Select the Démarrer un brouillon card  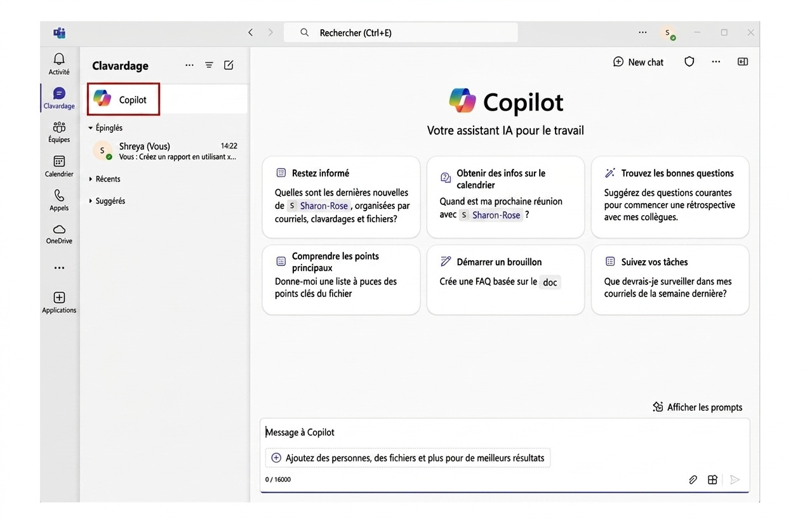coord(505,280)
